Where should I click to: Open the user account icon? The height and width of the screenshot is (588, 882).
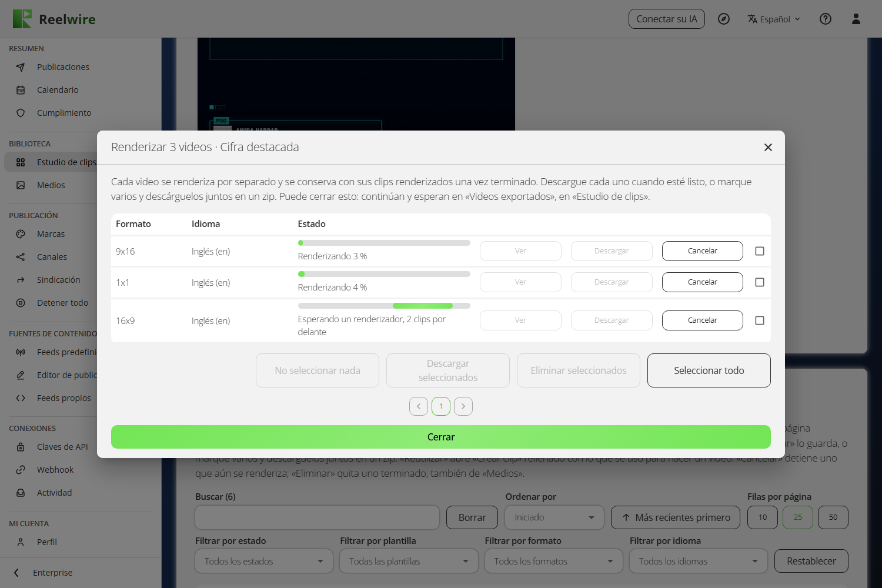click(x=856, y=19)
